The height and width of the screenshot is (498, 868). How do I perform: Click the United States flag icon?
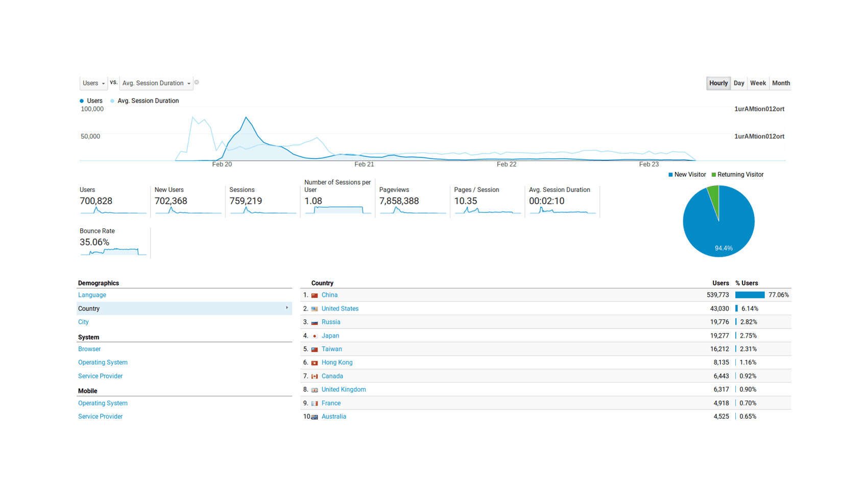click(315, 309)
